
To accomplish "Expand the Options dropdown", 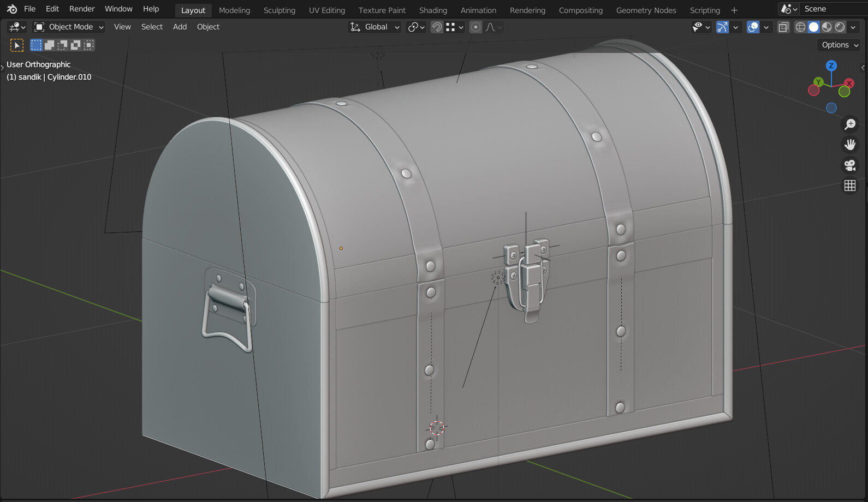I will [x=840, y=45].
